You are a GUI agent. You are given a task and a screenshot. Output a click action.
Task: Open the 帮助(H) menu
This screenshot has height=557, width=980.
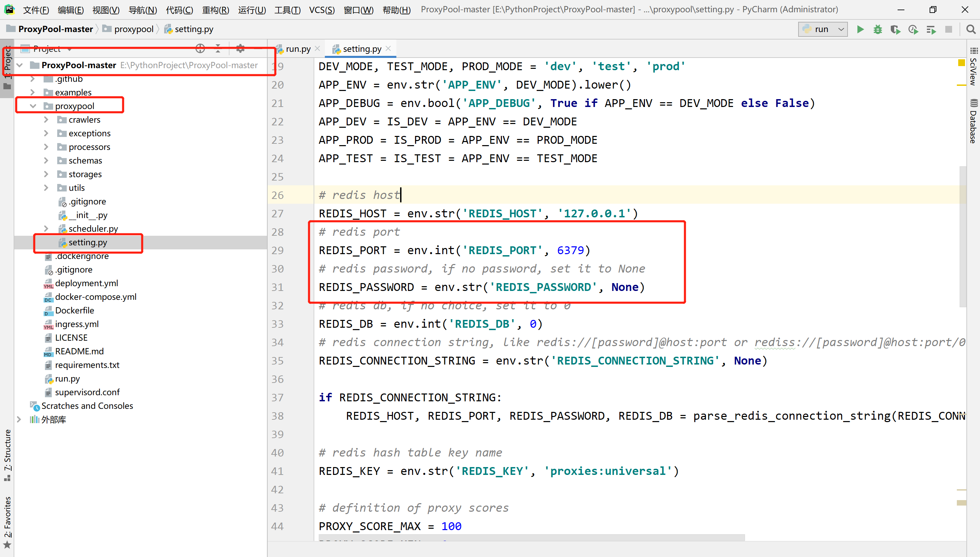pyautogui.click(x=396, y=10)
